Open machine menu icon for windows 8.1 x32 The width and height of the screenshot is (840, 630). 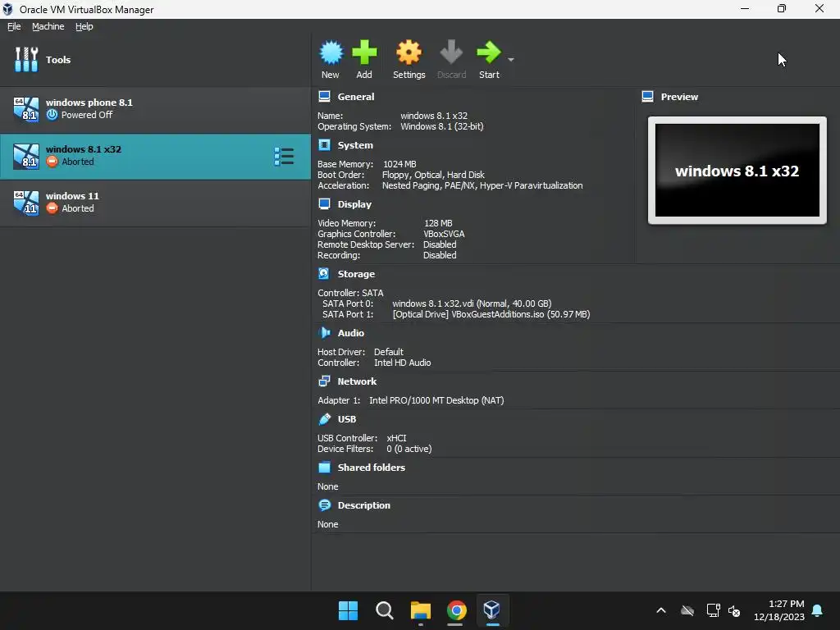point(284,157)
